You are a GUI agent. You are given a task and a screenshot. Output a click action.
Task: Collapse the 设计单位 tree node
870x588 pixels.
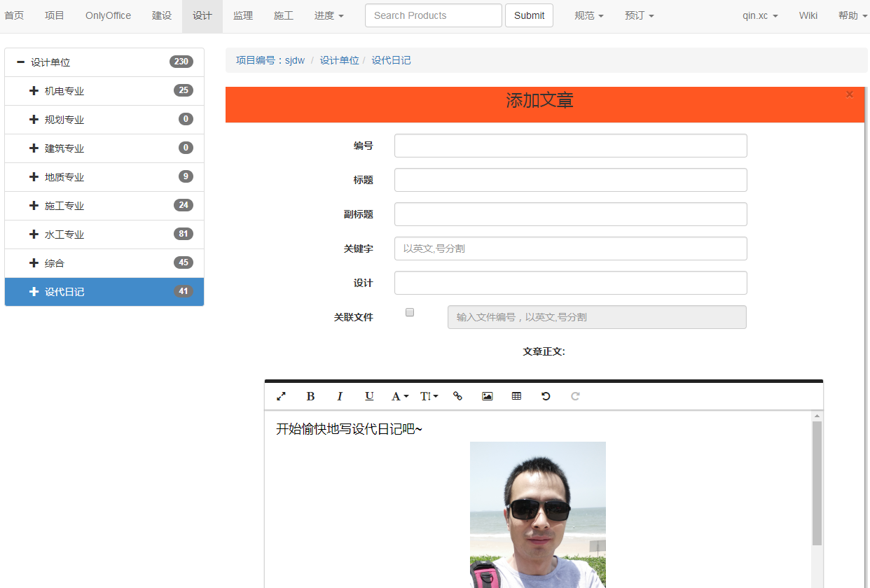pyautogui.click(x=20, y=62)
